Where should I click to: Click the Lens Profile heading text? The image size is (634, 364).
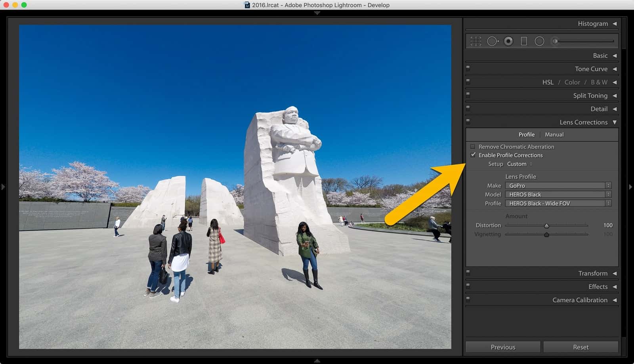coord(520,177)
